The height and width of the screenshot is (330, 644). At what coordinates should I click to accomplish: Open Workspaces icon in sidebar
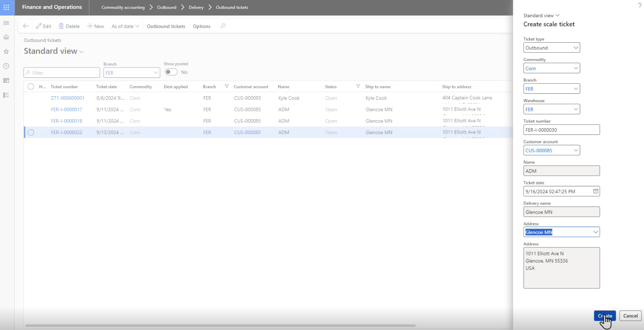pyautogui.click(x=6, y=81)
